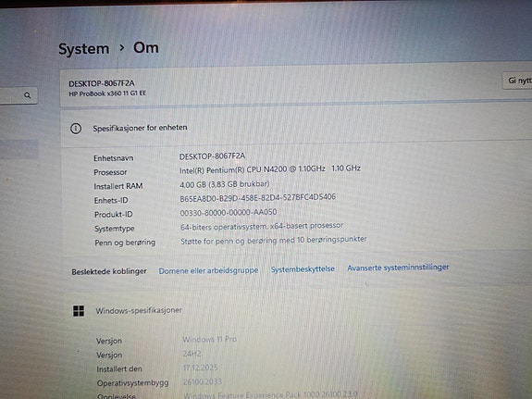Image resolution: width=532 pixels, height=399 pixels.
Task: Click the Prosessor Intel Pentium N4200 value
Action: pos(270,169)
